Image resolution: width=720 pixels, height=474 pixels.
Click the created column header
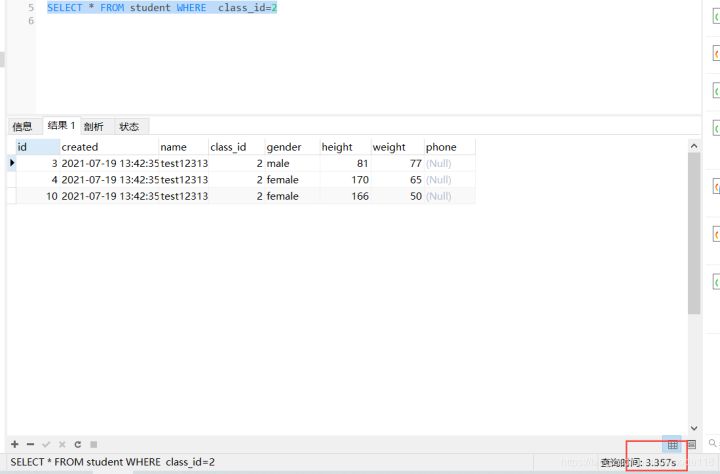pyautogui.click(x=109, y=147)
